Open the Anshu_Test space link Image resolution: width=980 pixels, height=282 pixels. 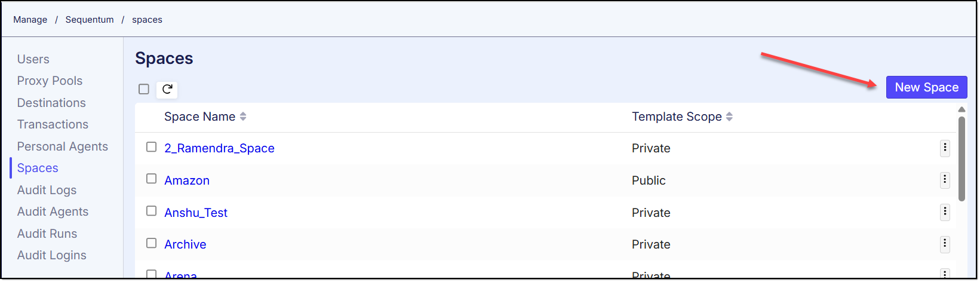click(196, 213)
